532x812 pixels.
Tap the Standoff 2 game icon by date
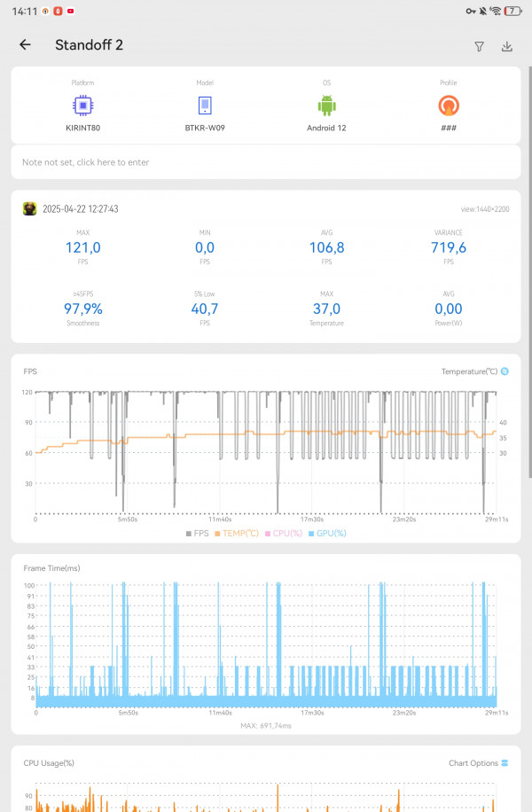click(x=29, y=208)
